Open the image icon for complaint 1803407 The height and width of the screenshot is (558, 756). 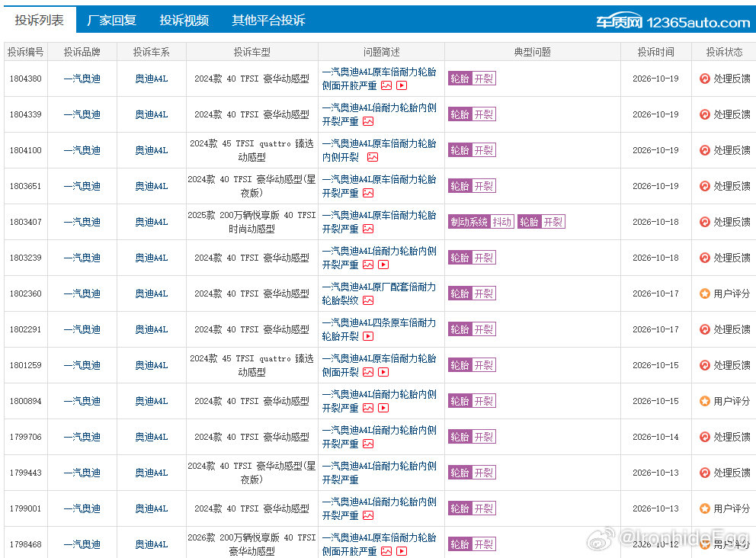(368, 229)
